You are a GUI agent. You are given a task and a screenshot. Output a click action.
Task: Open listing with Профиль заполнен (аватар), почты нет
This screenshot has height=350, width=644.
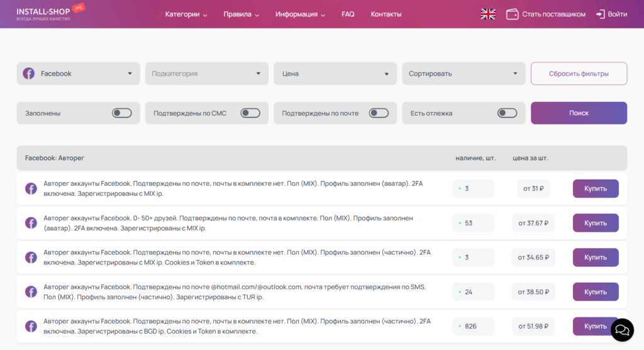[233, 188]
